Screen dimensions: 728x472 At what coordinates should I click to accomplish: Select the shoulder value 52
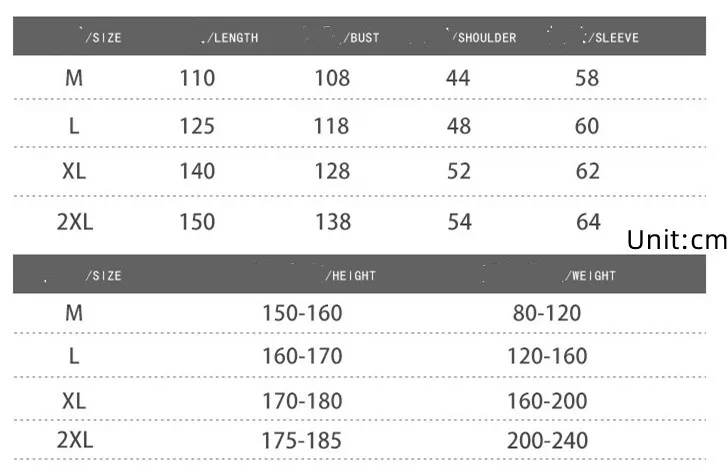pyautogui.click(x=459, y=172)
